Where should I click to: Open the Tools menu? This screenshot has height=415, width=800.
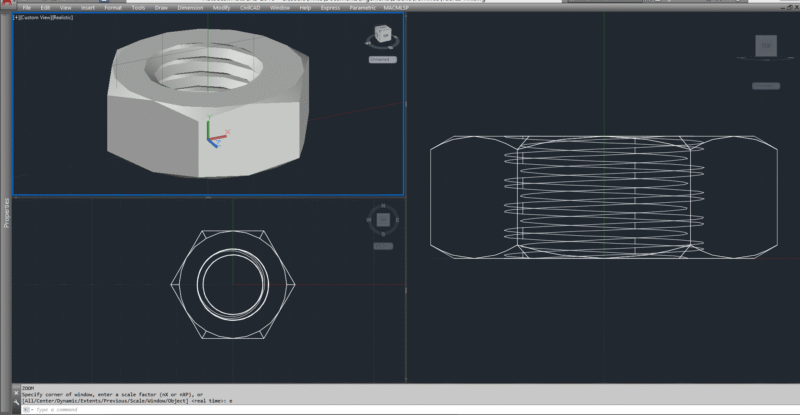click(x=138, y=8)
